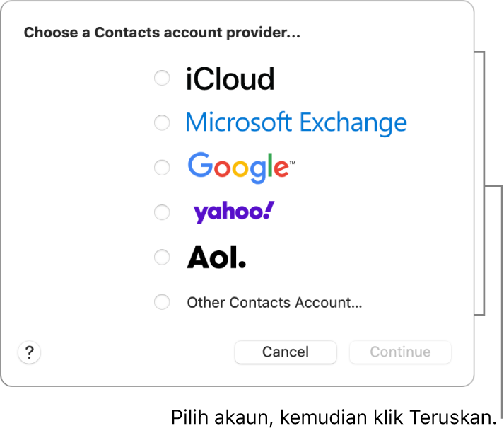Click the colorful Google logo
504x433 pixels.
coord(238,167)
